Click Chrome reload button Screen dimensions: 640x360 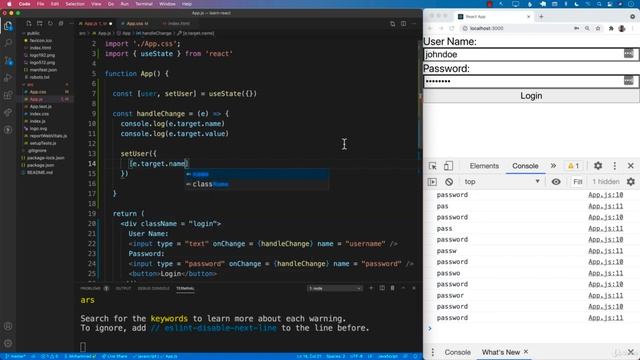coord(451,29)
